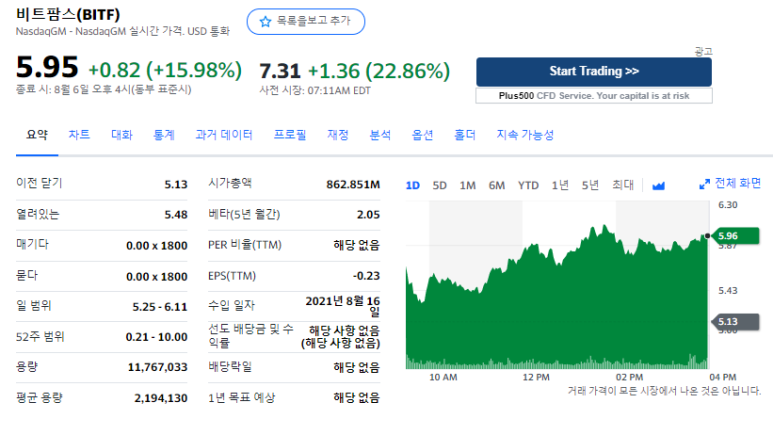
Task: Click the 일 범위 value 5.25 - 6.11
Action: click(x=160, y=307)
